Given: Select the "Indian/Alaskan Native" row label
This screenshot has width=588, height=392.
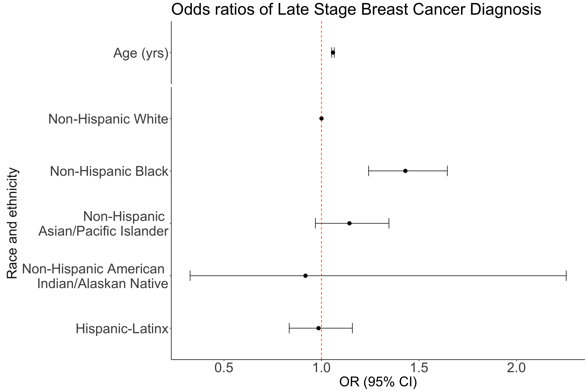Looking at the screenshot, I should [x=102, y=284].
